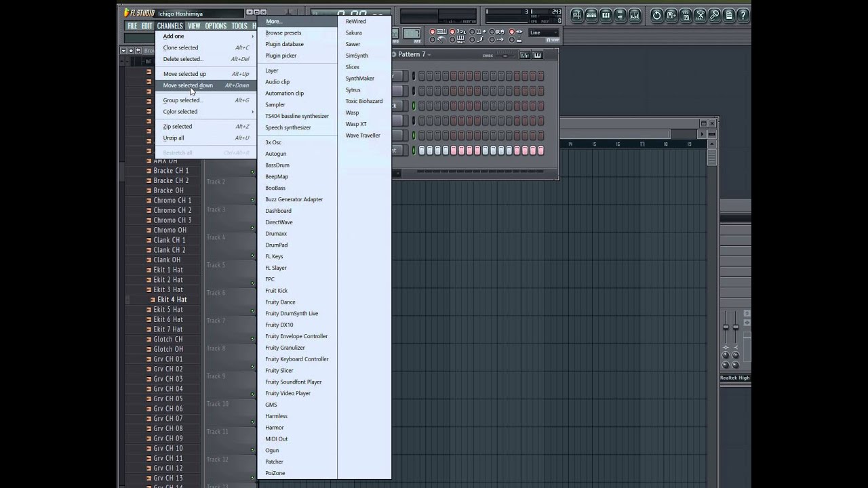Click the magnifier shortcut icon

pos(714,15)
